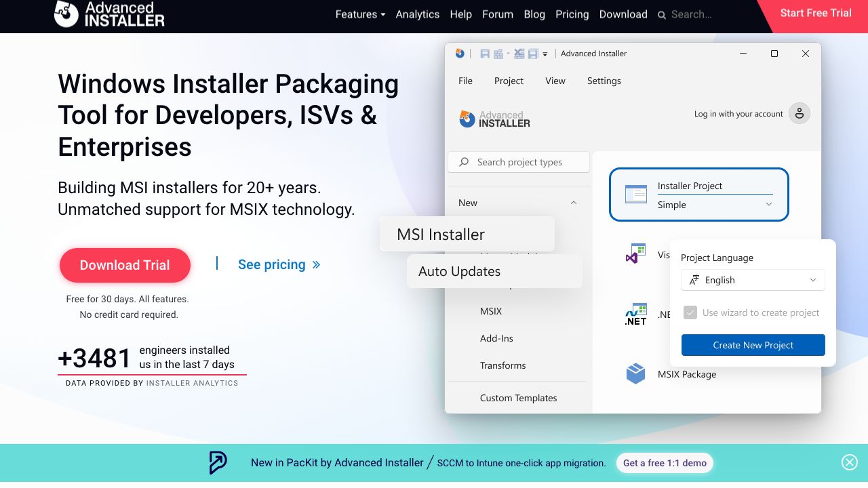Click the +3481 engineers count
Screen dimensions: 868x488
pos(94,358)
